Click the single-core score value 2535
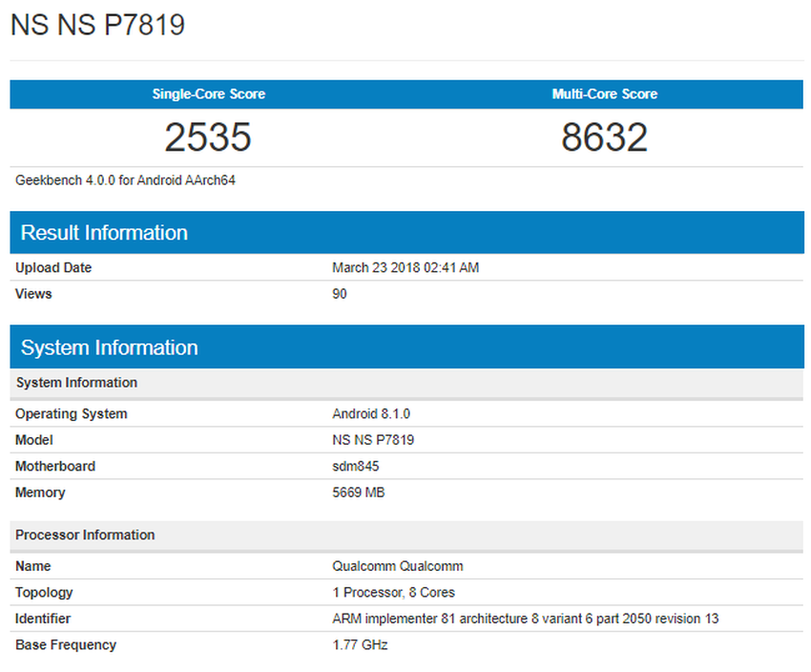The image size is (811, 672). tap(208, 136)
